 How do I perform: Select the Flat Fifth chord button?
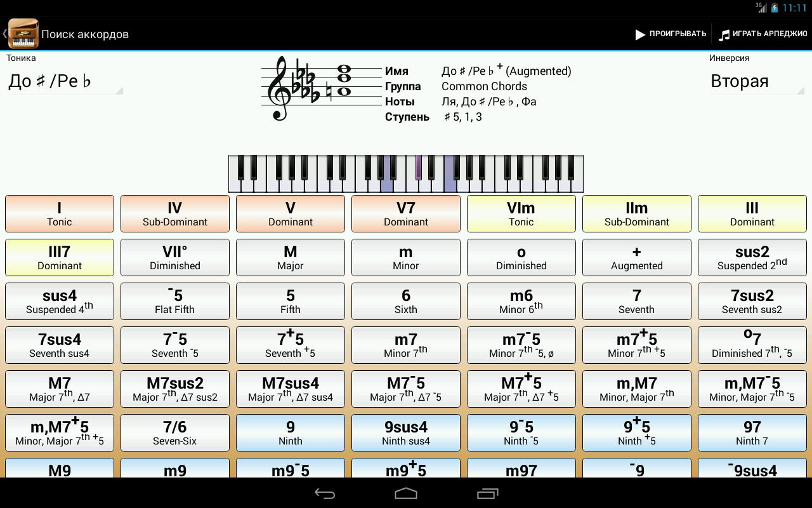click(x=175, y=302)
